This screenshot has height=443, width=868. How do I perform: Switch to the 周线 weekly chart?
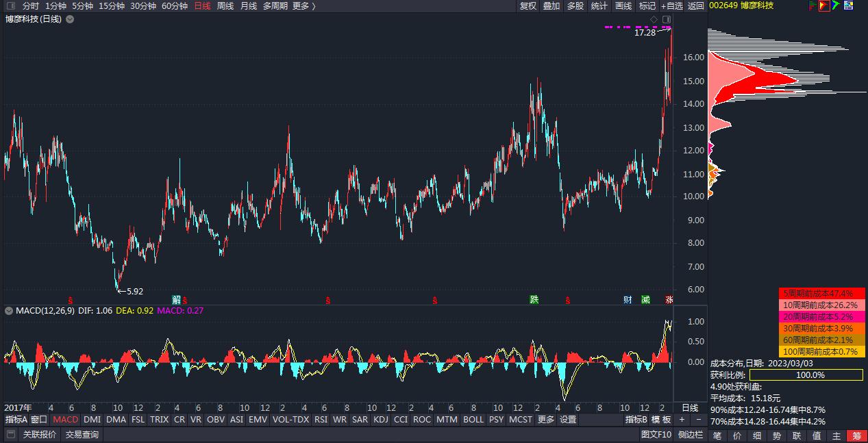coord(225,6)
